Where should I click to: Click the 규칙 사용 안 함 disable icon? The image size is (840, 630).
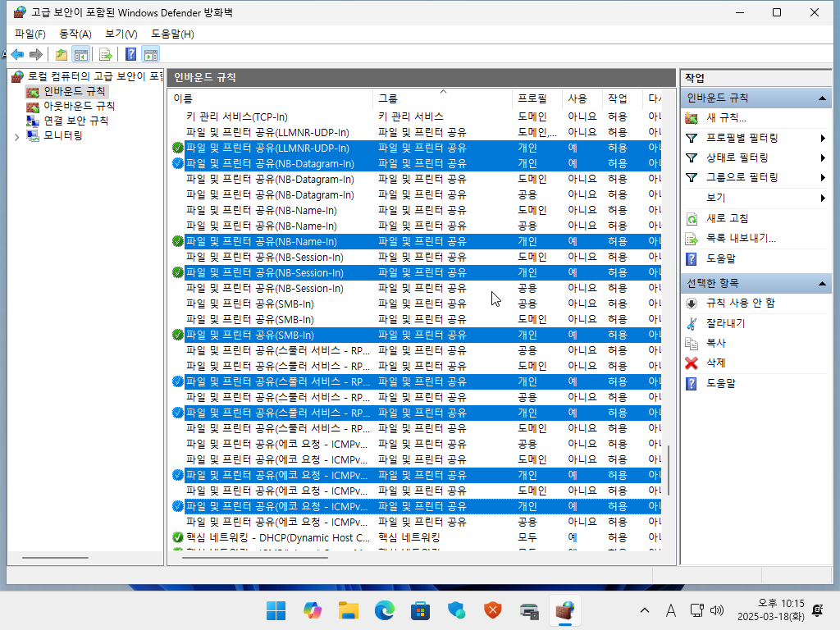692,304
